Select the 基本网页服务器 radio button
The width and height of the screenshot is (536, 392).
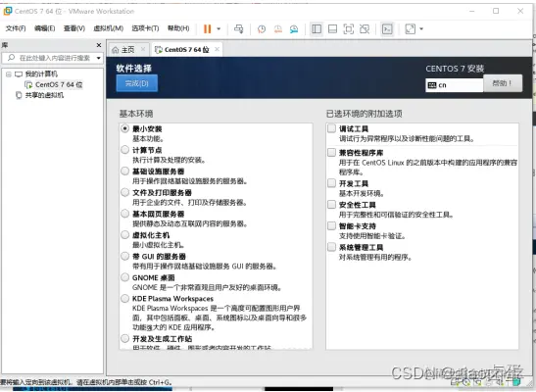[x=125, y=214]
